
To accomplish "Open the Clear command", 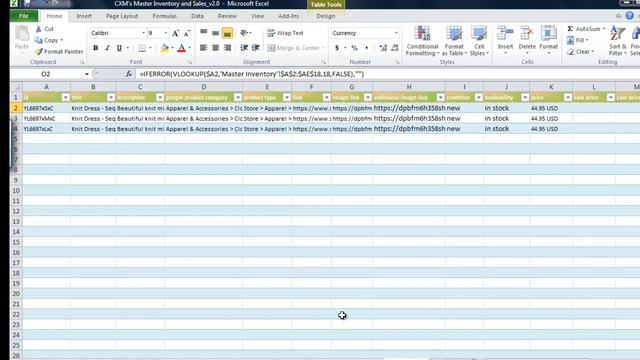I will pyautogui.click(x=580, y=51).
